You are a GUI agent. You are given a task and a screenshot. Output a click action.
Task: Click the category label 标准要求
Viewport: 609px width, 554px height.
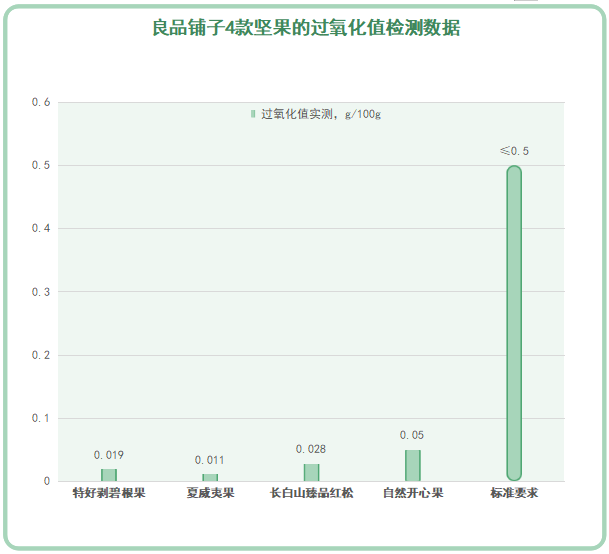click(514, 493)
